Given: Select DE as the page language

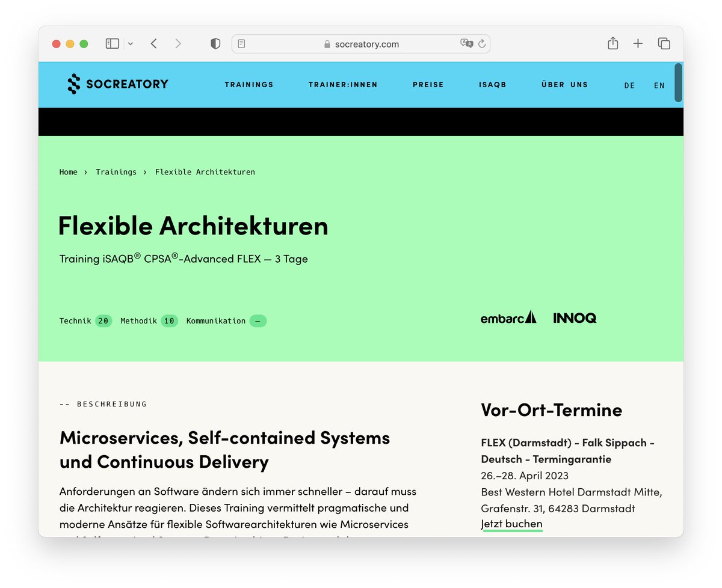Looking at the screenshot, I should coord(629,85).
